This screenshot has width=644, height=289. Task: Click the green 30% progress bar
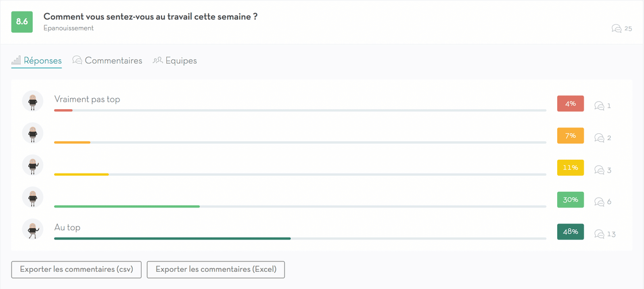coord(127,206)
